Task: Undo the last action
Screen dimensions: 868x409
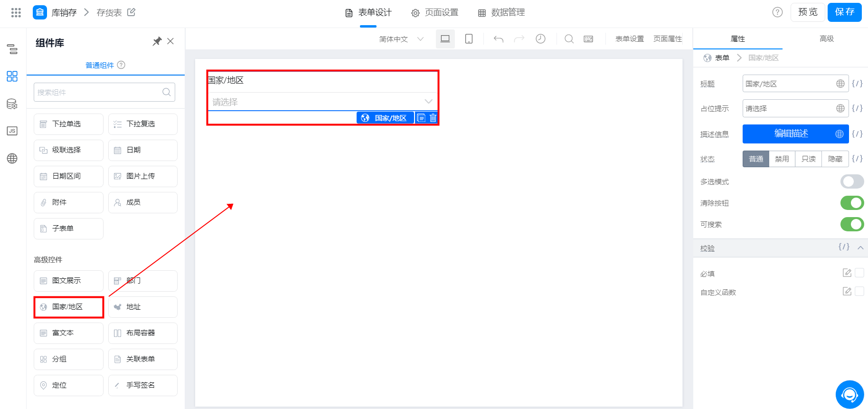Action: 498,39
